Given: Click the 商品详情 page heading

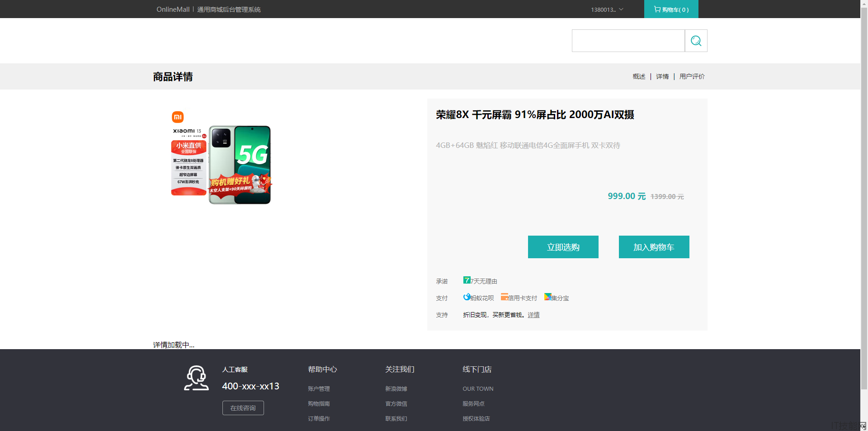Looking at the screenshot, I should (173, 77).
